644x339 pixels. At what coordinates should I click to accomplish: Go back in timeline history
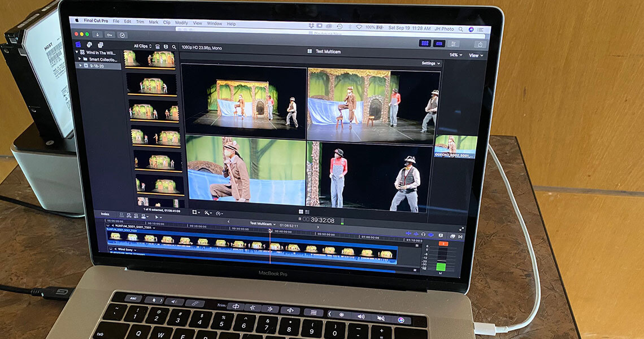(x=228, y=222)
